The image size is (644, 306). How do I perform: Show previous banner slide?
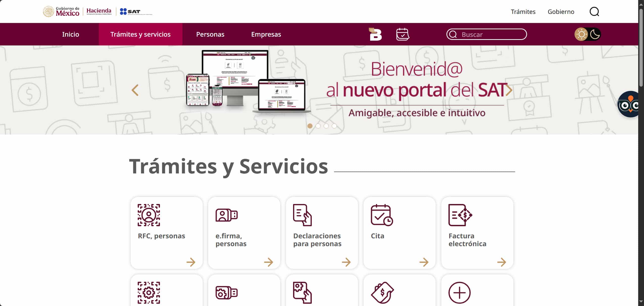coord(135,90)
